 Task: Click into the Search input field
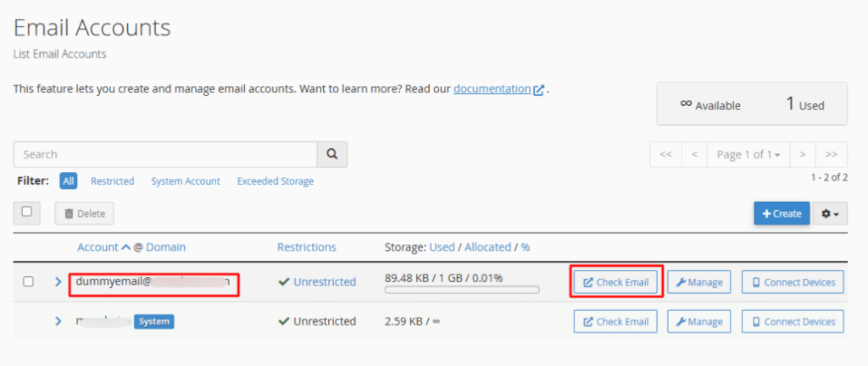click(165, 154)
